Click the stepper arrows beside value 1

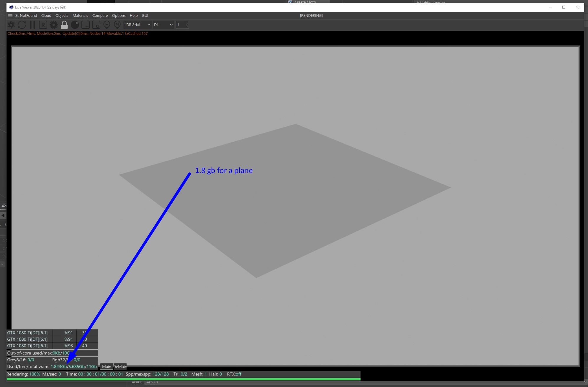click(187, 25)
